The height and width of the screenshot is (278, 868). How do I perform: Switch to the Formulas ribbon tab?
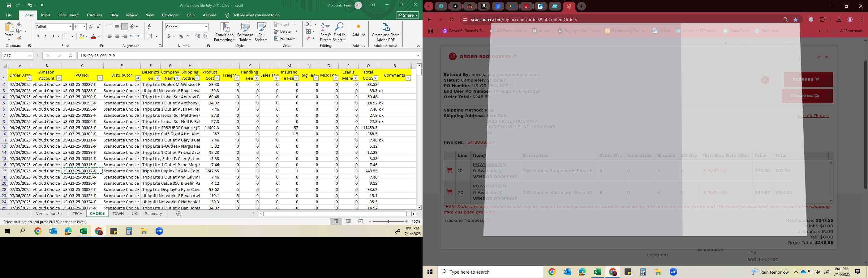(x=94, y=15)
